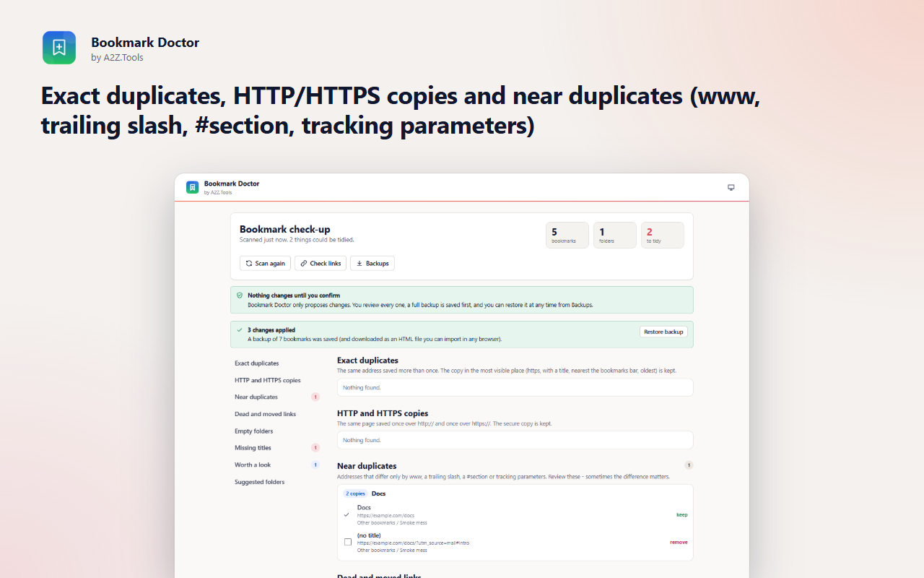Toggle the monitor theme icon in header

[731, 187]
